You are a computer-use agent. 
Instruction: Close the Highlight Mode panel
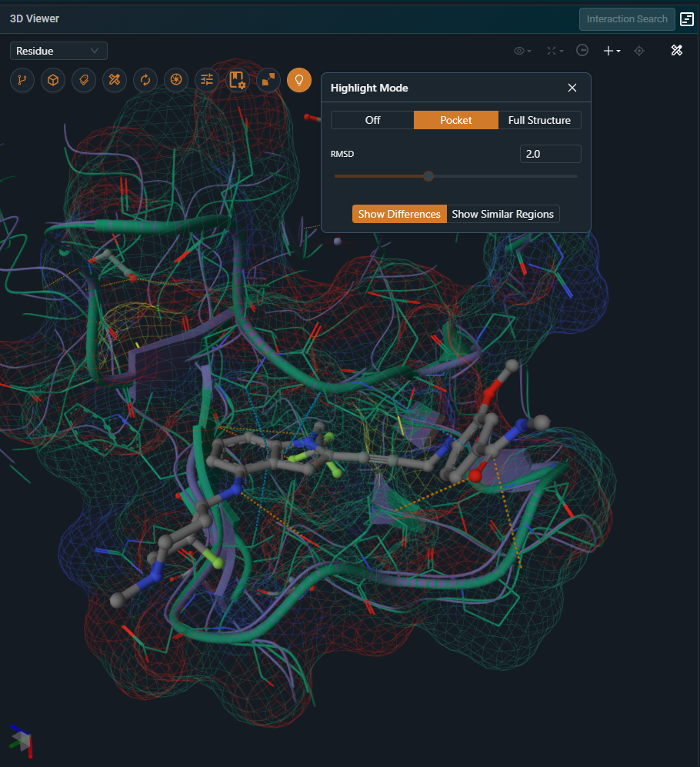coord(572,88)
